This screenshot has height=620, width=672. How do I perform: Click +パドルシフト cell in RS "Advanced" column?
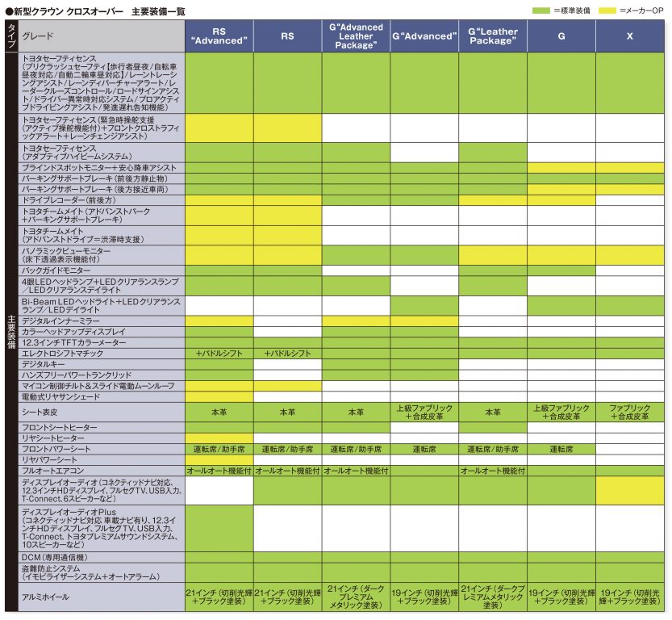219,354
